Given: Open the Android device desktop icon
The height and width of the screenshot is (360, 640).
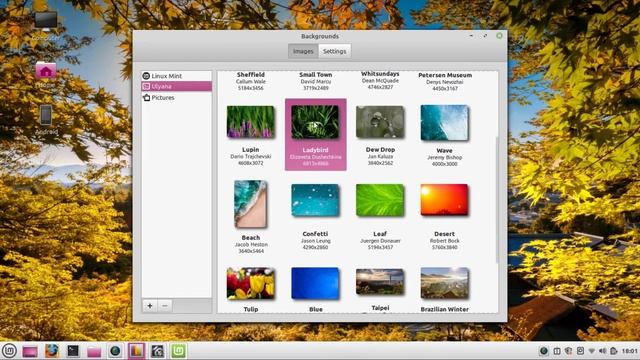Looking at the screenshot, I should 46,115.
